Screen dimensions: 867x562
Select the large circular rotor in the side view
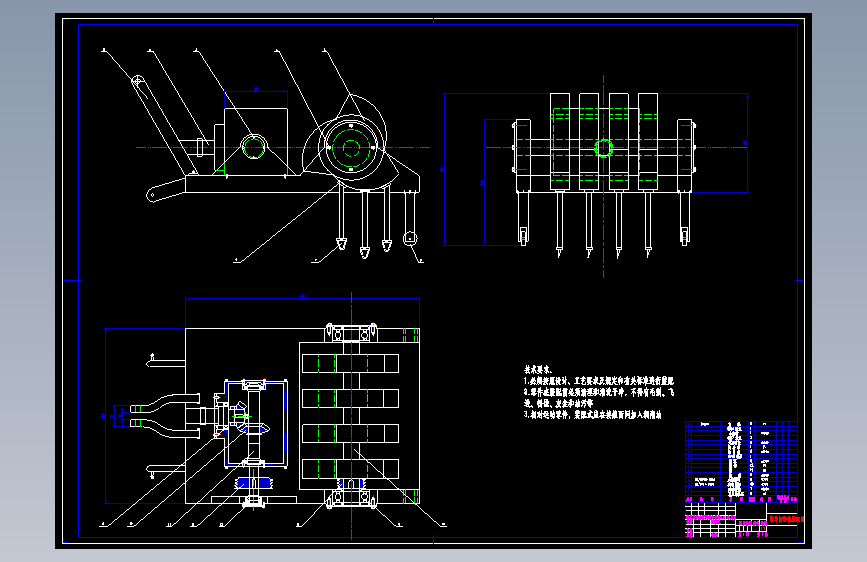pos(351,148)
